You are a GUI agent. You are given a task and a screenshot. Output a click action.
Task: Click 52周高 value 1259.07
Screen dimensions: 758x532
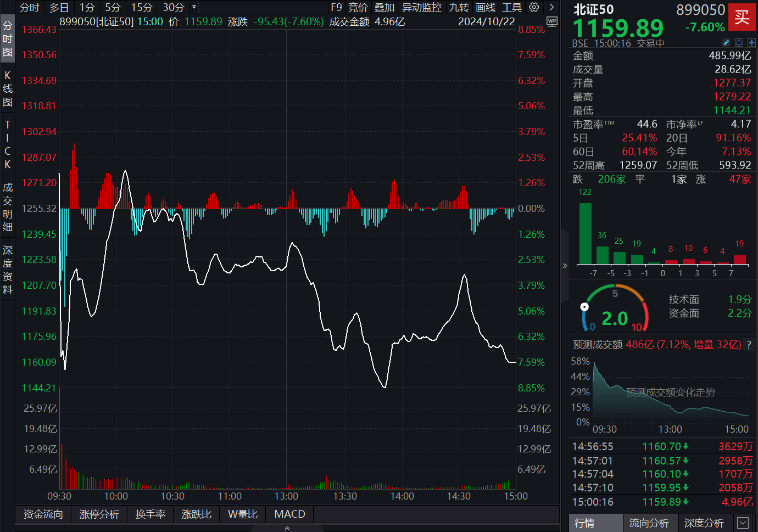(x=638, y=165)
